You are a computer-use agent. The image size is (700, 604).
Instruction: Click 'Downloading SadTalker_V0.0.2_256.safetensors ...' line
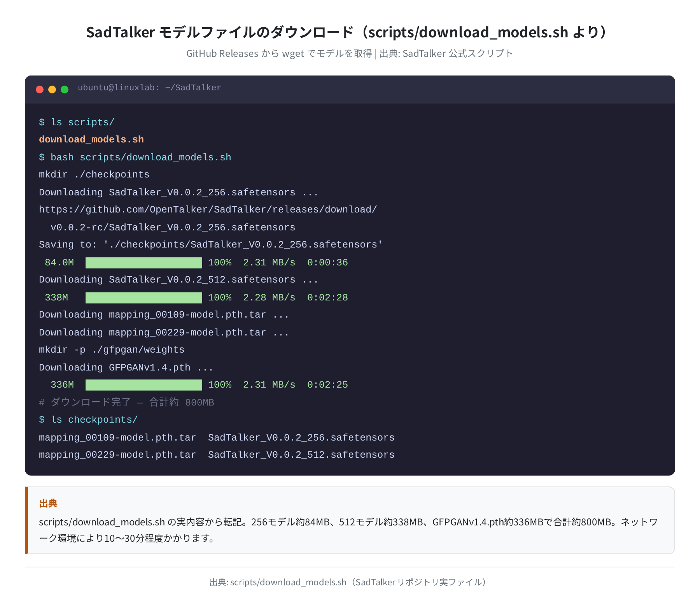pos(178,192)
